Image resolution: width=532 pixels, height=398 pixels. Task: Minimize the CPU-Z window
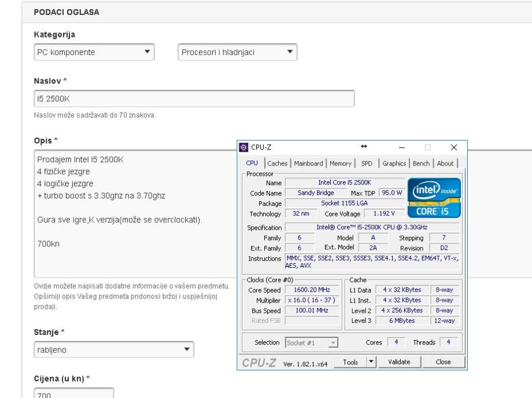coord(402,148)
